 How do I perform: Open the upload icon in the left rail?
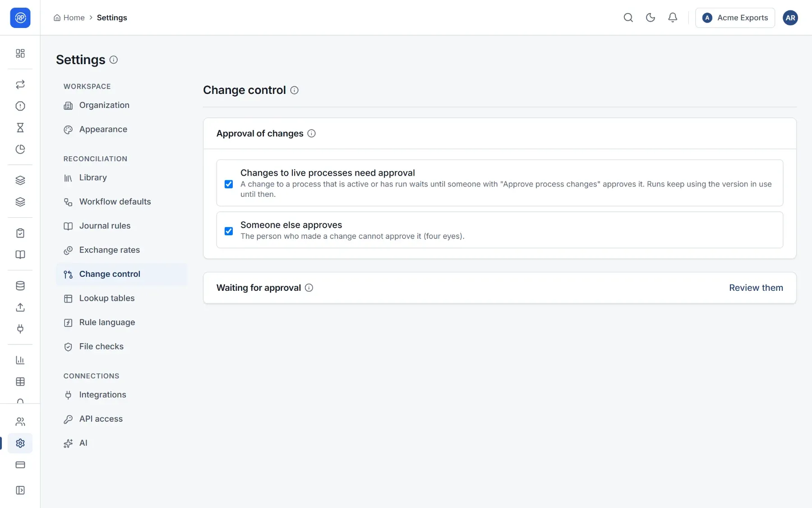tap(20, 307)
